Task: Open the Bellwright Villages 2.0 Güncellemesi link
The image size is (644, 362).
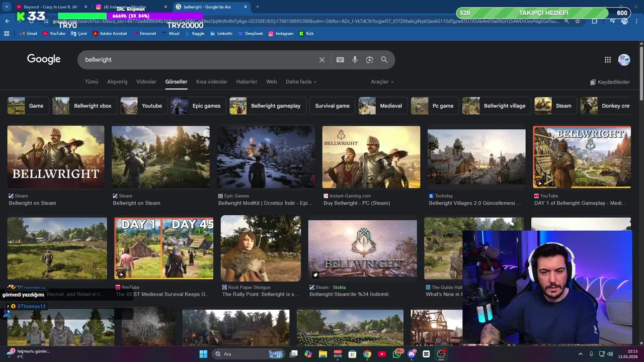Action: [475, 203]
